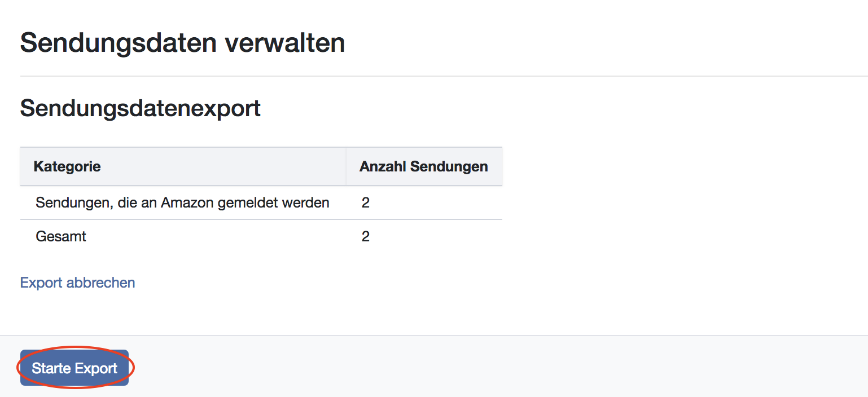Click the Kategorie column header
Viewport: 868px width, 397px height.
point(67,166)
